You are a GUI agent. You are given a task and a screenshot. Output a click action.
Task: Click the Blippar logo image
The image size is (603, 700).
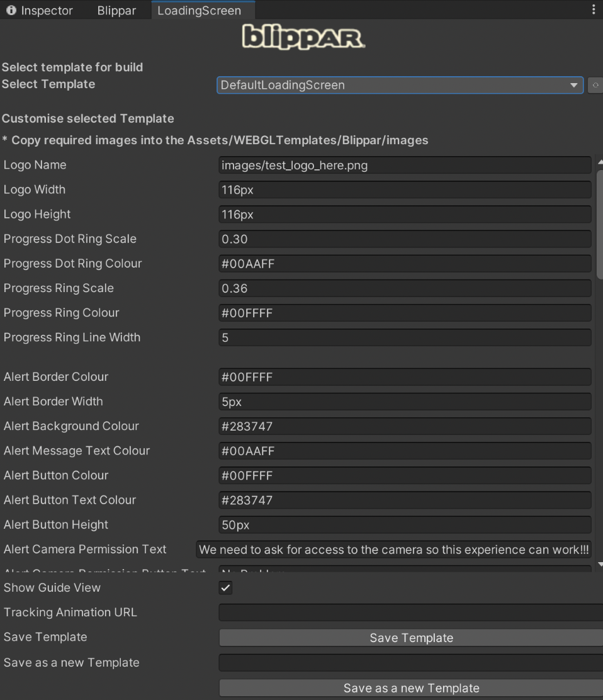pyautogui.click(x=303, y=38)
